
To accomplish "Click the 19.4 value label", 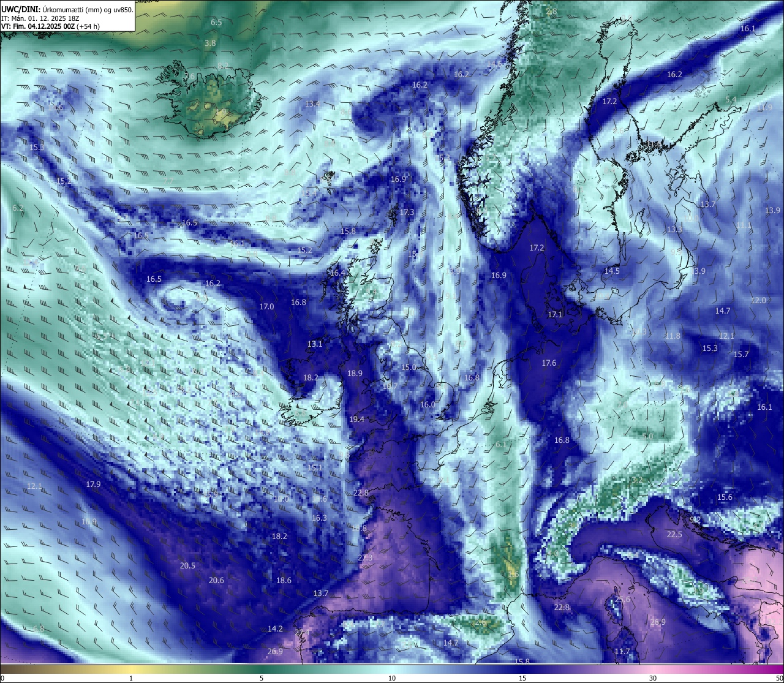I will click(356, 419).
